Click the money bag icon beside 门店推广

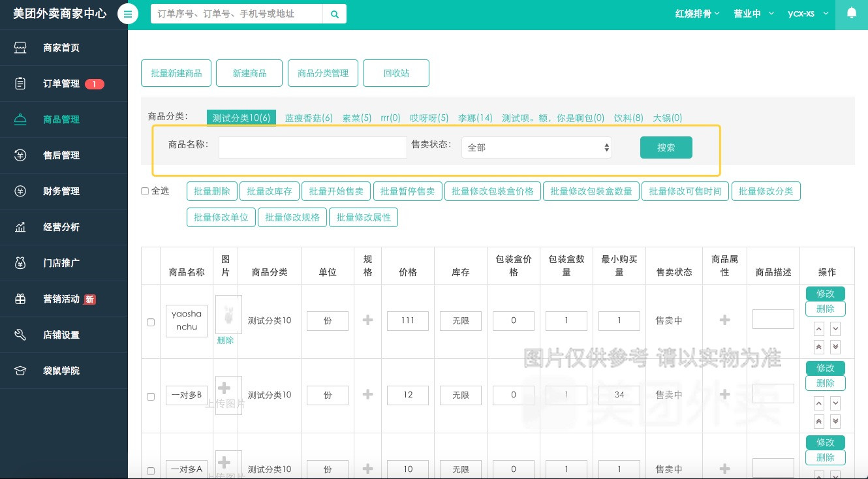coord(20,263)
